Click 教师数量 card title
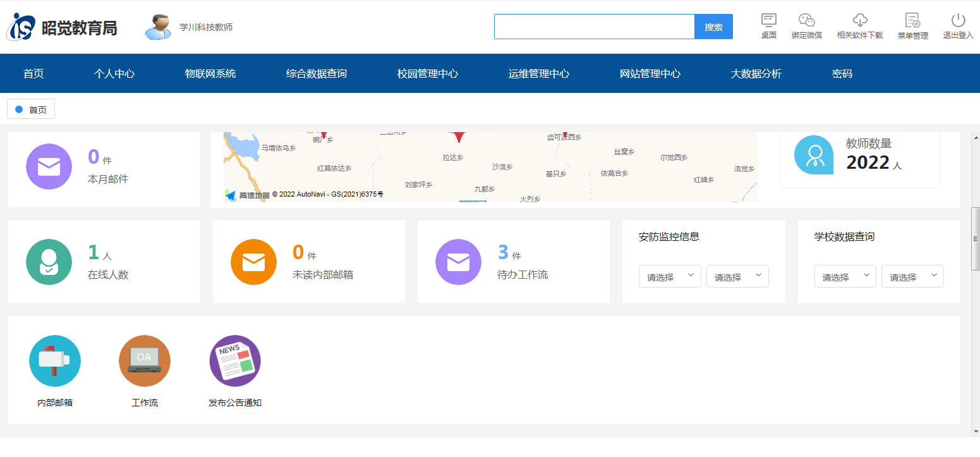 [869, 143]
